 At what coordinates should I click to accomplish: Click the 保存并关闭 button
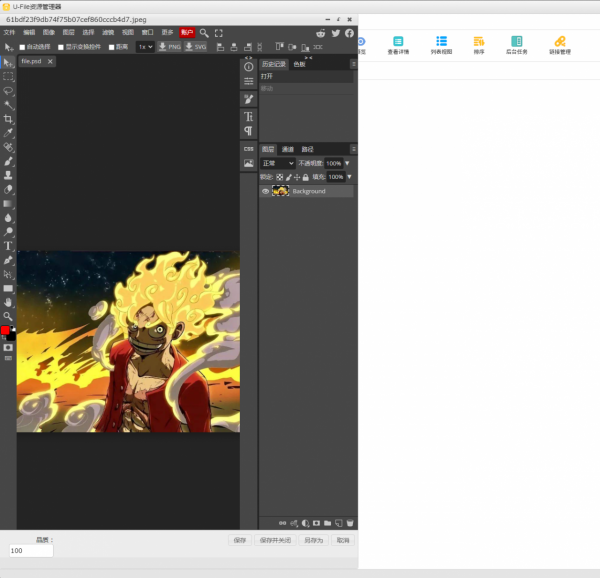[x=275, y=540]
